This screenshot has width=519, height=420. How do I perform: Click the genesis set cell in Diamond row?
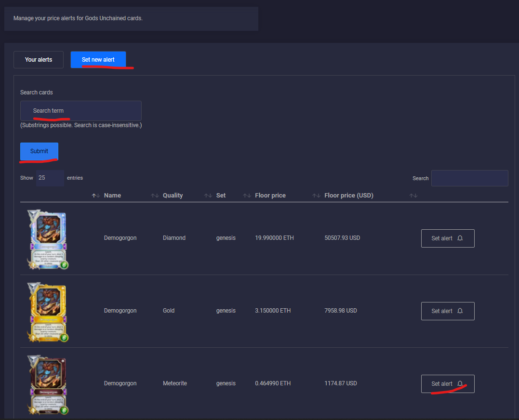(x=226, y=238)
